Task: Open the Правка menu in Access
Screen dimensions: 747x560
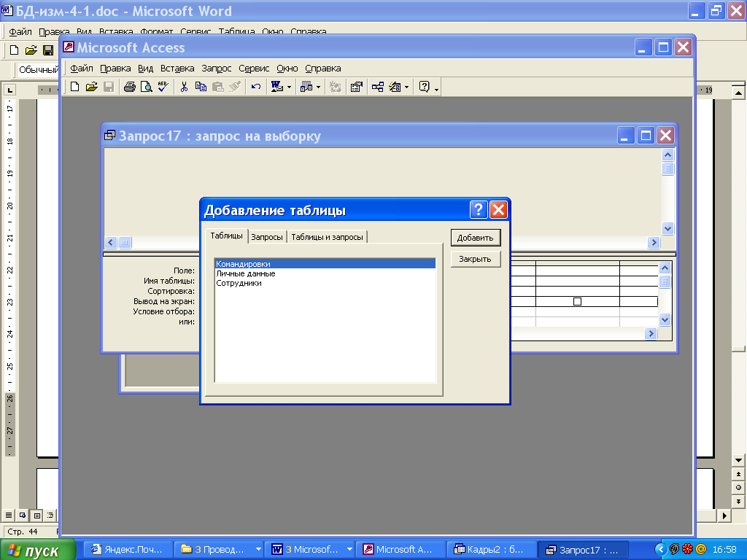Action: point(115,69)
